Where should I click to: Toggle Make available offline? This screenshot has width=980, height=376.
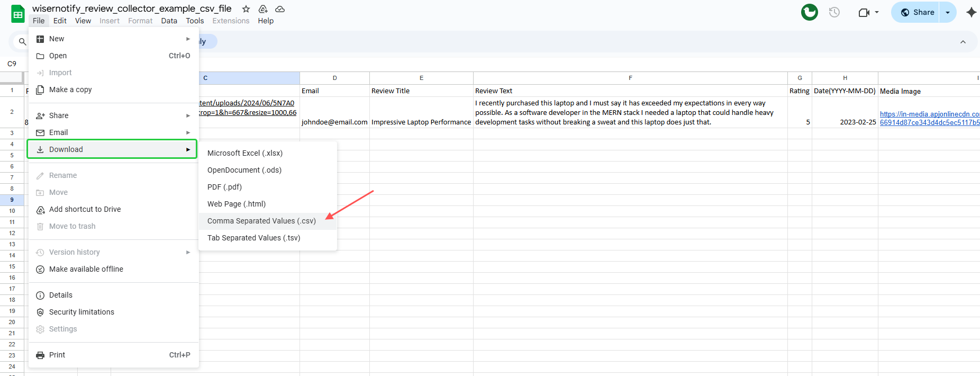tap(86, 269)
